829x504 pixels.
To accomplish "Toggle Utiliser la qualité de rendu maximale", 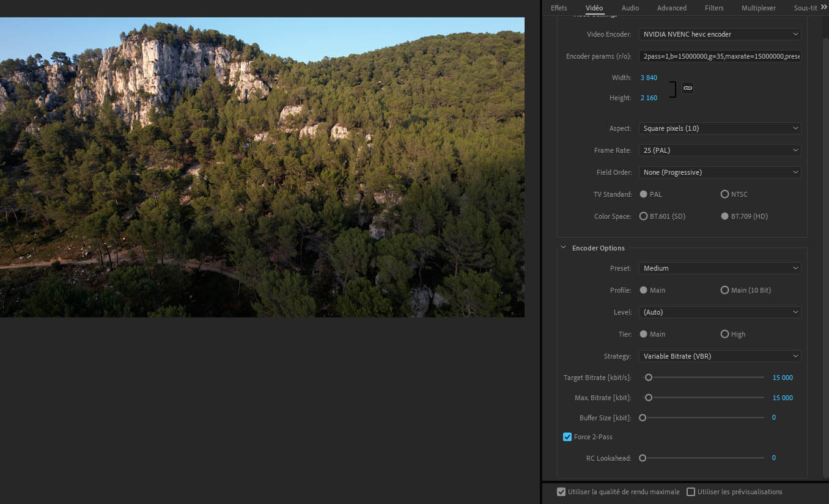I will (x=561, y=492).
